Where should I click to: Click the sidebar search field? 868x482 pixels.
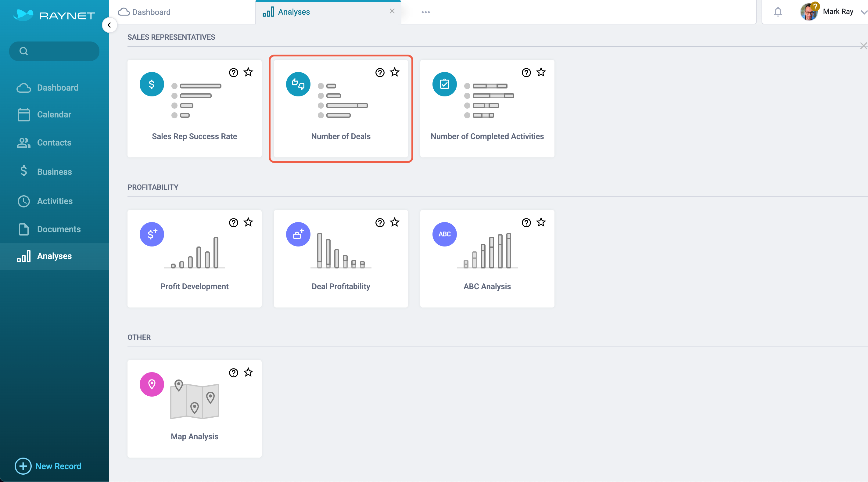coord(54,51)
